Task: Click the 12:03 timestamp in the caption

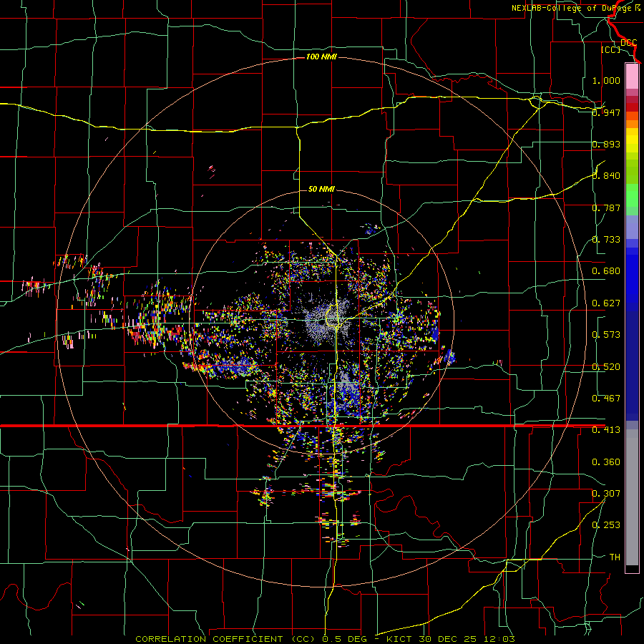Action: [x=499, y=639]
